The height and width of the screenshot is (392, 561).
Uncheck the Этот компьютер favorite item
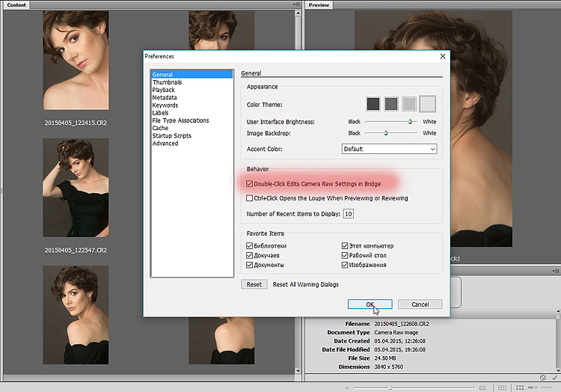346,245
